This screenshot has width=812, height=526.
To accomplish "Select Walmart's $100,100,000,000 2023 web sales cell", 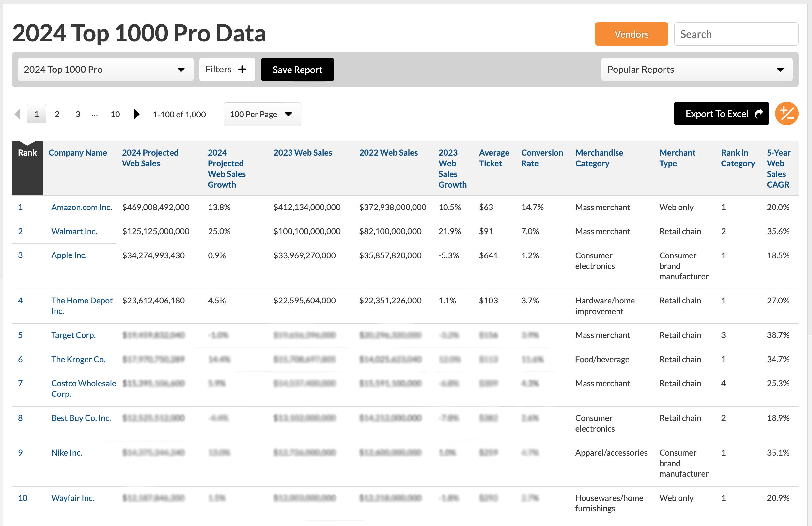I will [x=307, y=231].
